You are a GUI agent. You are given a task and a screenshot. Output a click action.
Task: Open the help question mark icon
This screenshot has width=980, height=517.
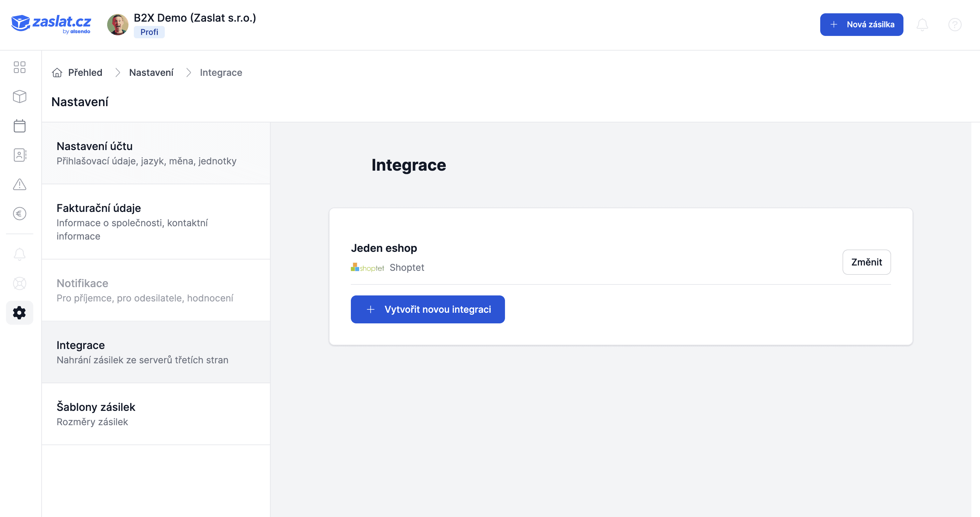click(x=955, y=25)
